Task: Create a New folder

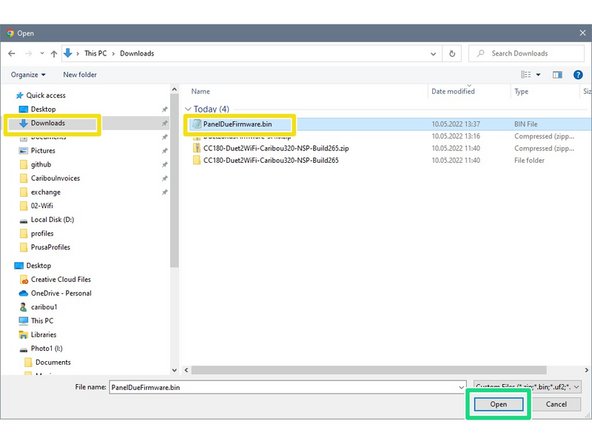Action: (x=80, y=75)
